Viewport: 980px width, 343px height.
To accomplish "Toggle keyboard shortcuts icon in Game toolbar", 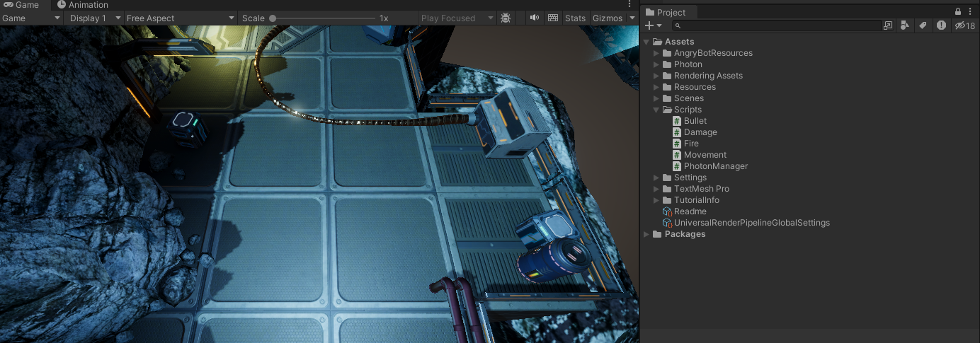I will click(x=554, y=18).
